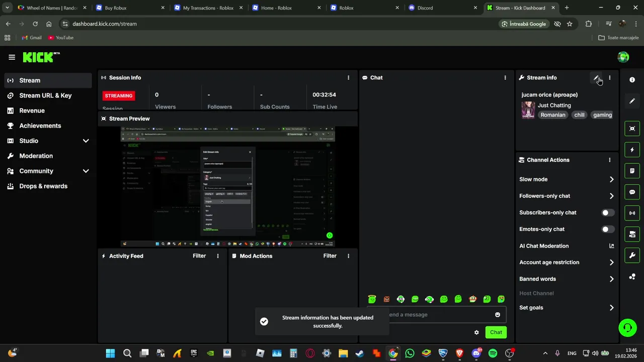Viewport: 644px width, 362px height.
Task: Click the Kick logo
Action: pyautogui.click(x=41, y=57)
